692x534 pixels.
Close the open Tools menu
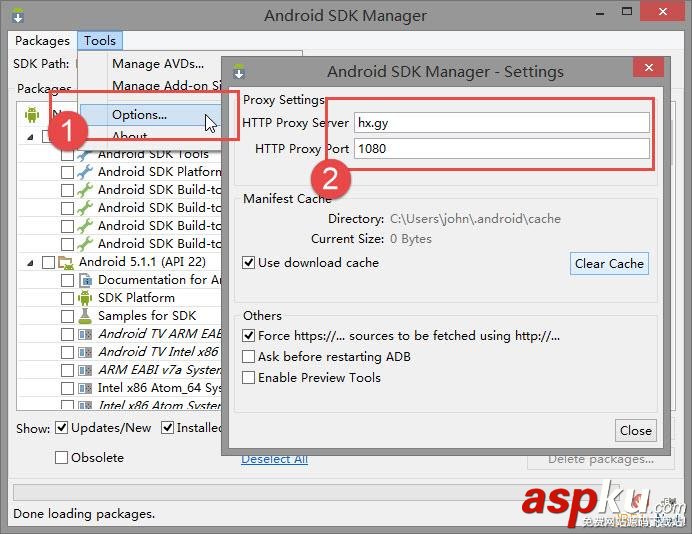click(x=100, y=41)
